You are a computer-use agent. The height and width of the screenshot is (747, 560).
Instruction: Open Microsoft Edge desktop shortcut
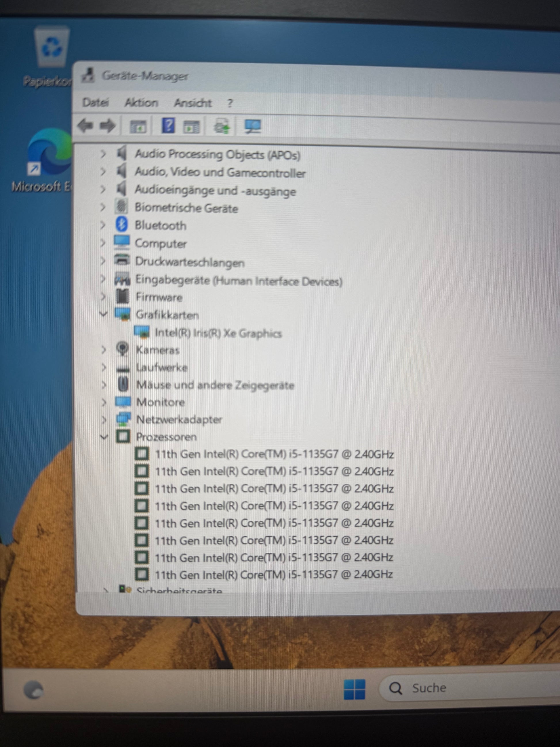(50, 152)
